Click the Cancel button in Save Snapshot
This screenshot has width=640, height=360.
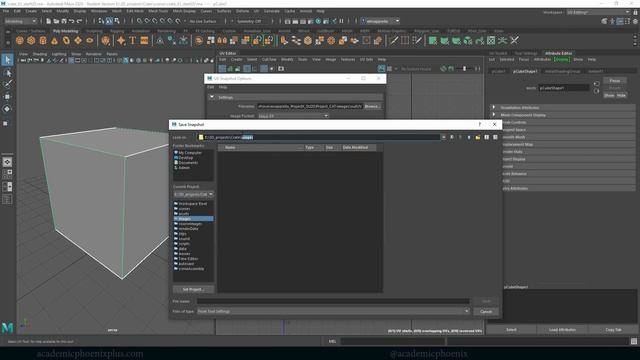click(x=486, y=311)
